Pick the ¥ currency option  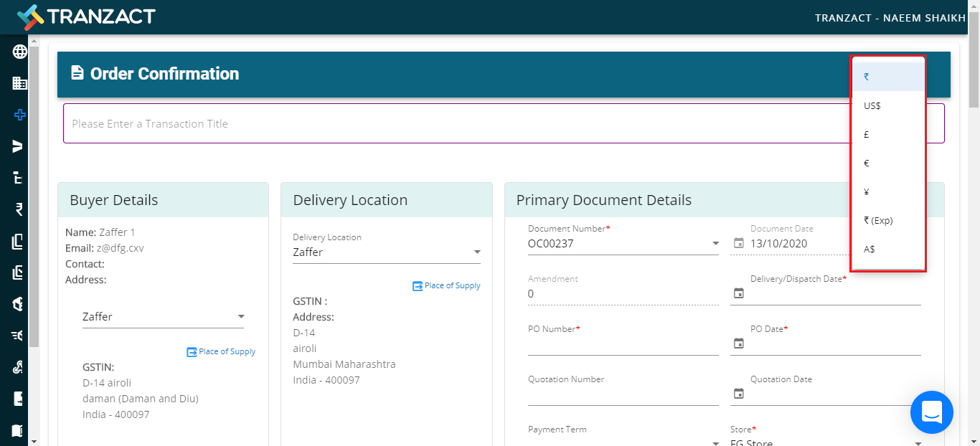pos(888,191)
